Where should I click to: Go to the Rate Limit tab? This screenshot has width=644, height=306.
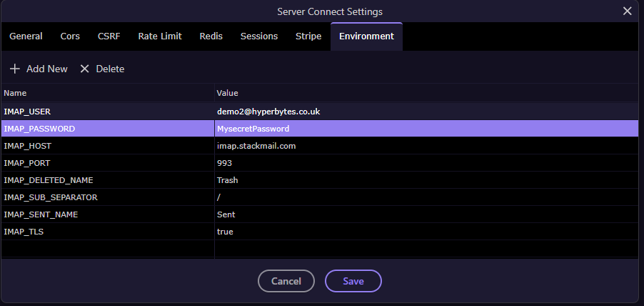click(x=160, y=36)
